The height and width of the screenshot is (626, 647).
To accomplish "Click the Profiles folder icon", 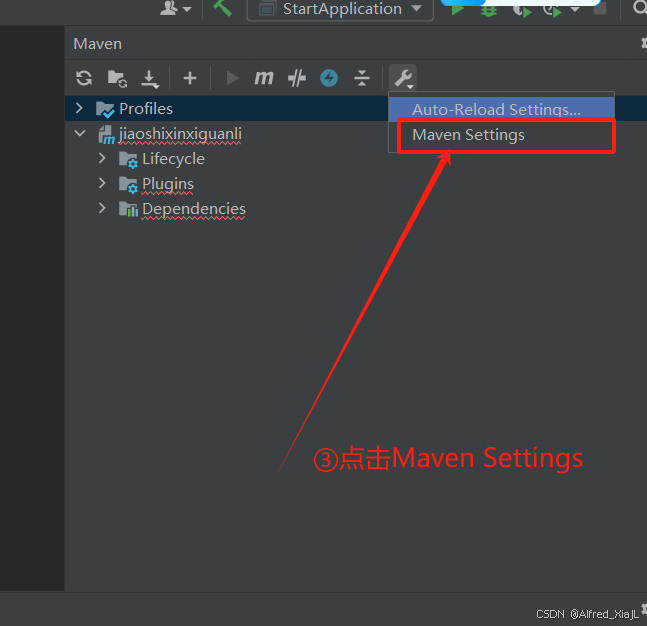I will (x=105, y=109).
